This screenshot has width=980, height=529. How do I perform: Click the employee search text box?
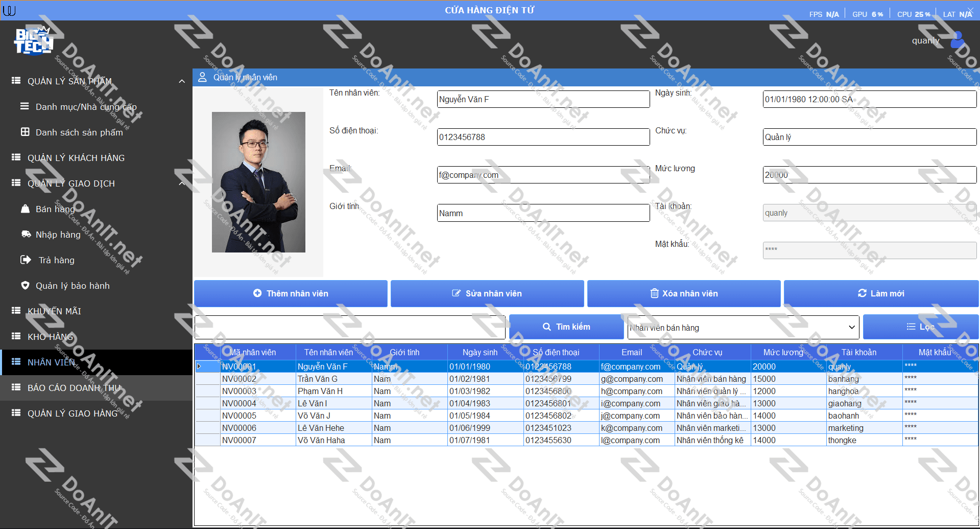pyautogui.click(x=350, y=327)
